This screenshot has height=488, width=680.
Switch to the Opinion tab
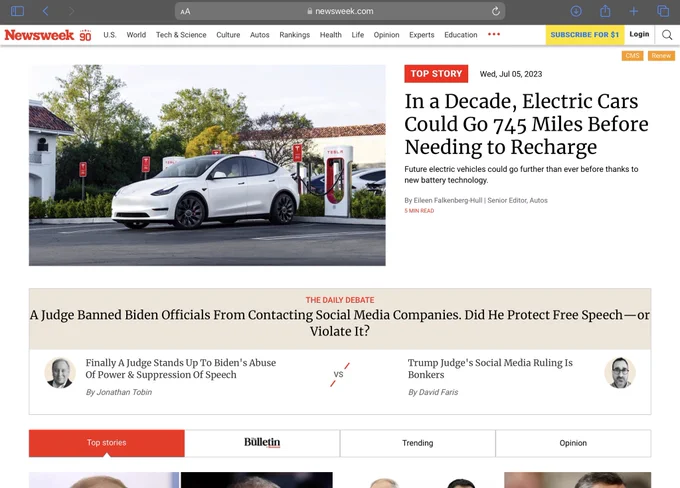coord(573,443)
